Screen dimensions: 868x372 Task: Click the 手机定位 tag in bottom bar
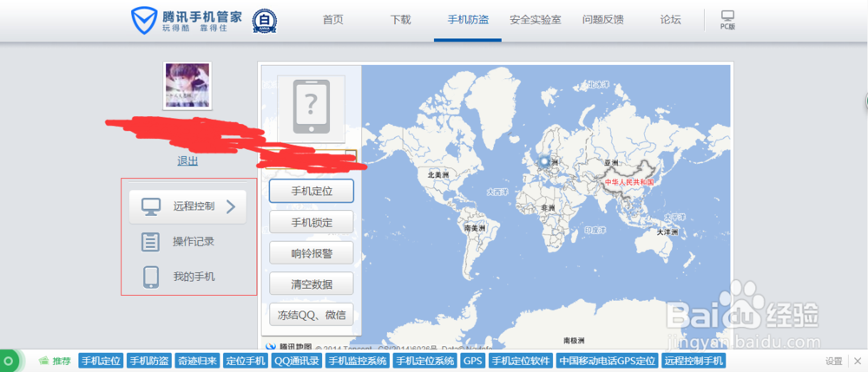pos(102,362)
